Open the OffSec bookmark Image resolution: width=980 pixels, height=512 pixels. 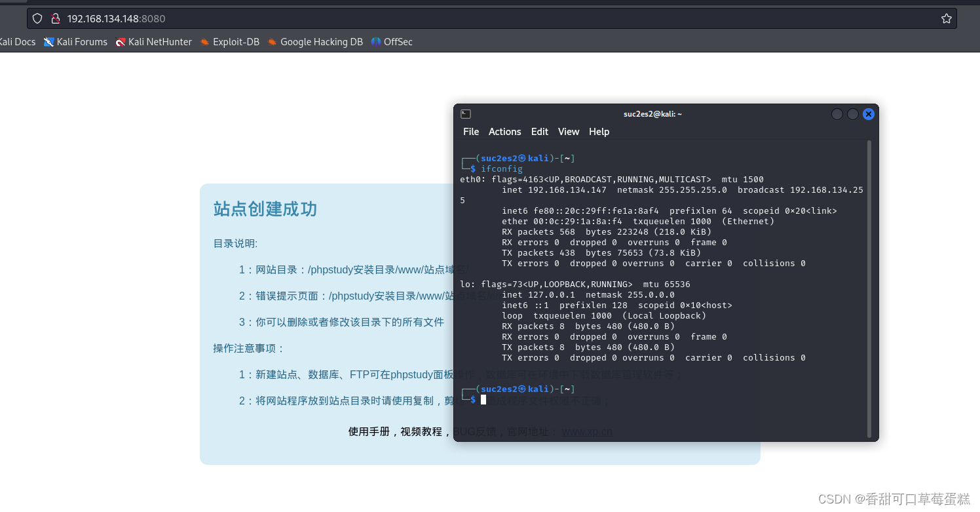[x=391, y=42]
